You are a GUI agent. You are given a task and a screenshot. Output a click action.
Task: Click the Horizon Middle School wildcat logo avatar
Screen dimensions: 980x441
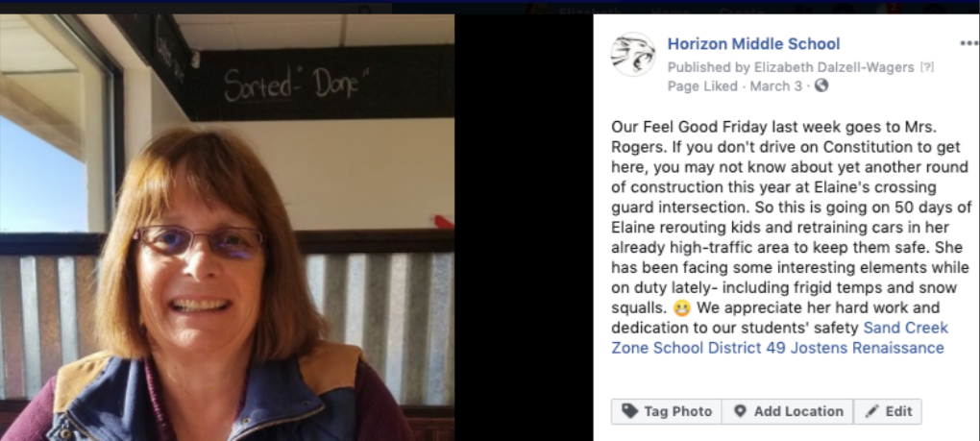[x=632, y=55]
